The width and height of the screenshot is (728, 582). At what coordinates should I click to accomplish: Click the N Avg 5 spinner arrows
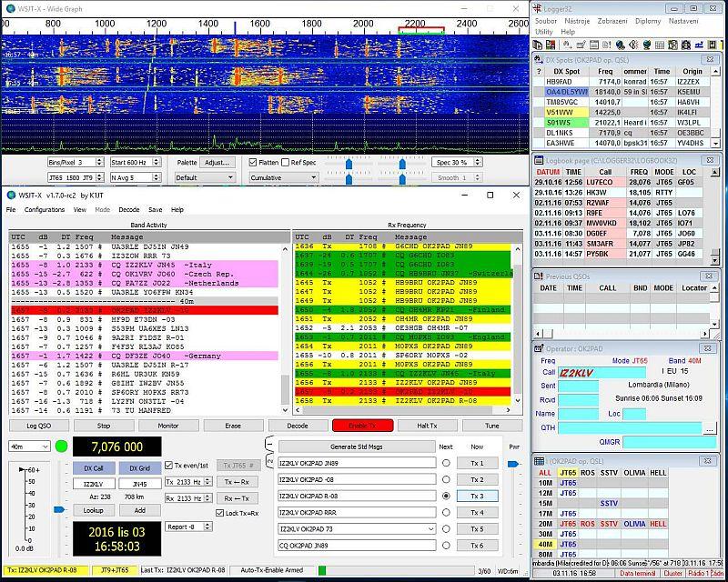click(x=156, y=177)
